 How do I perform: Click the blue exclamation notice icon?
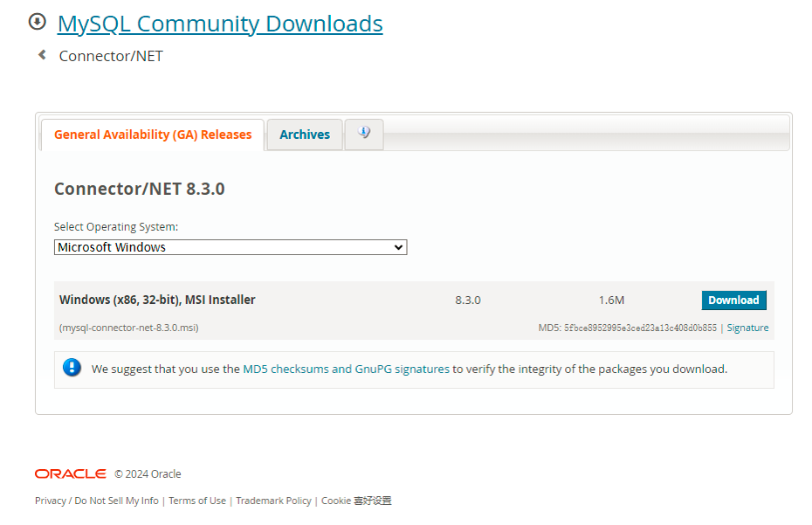coord(72,368)
